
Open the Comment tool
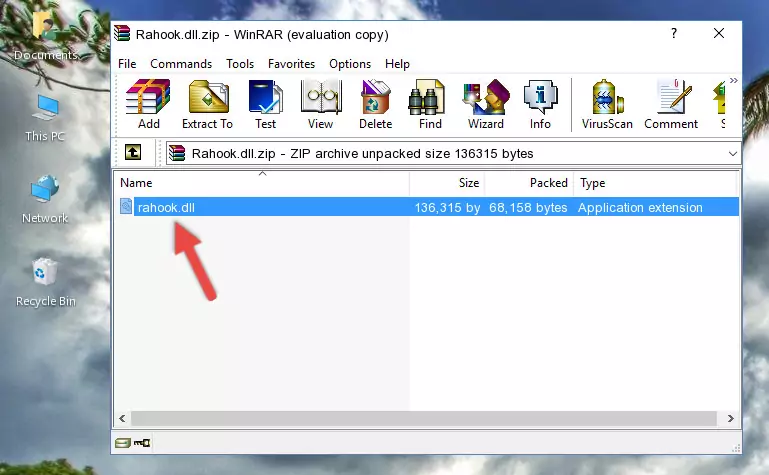671,104
